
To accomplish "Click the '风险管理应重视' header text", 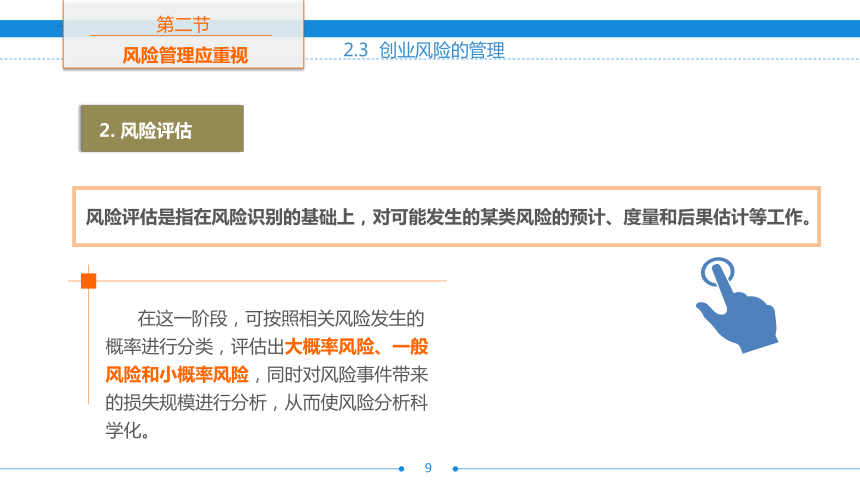I will (x=185, y=55).
